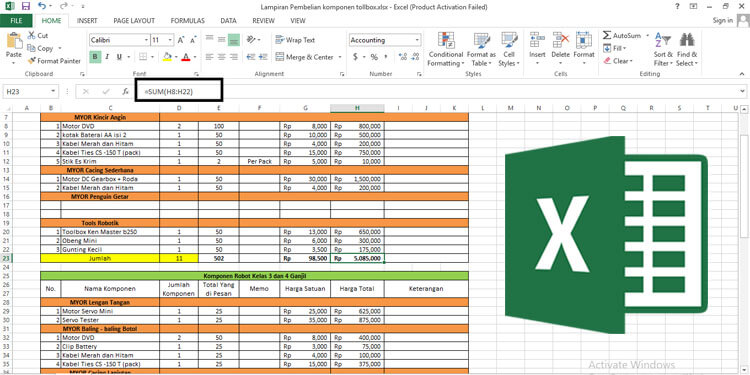Open the font size dropdown
Image resolution: width=750 pixels, height=375 pixels.
coord(170,40)
